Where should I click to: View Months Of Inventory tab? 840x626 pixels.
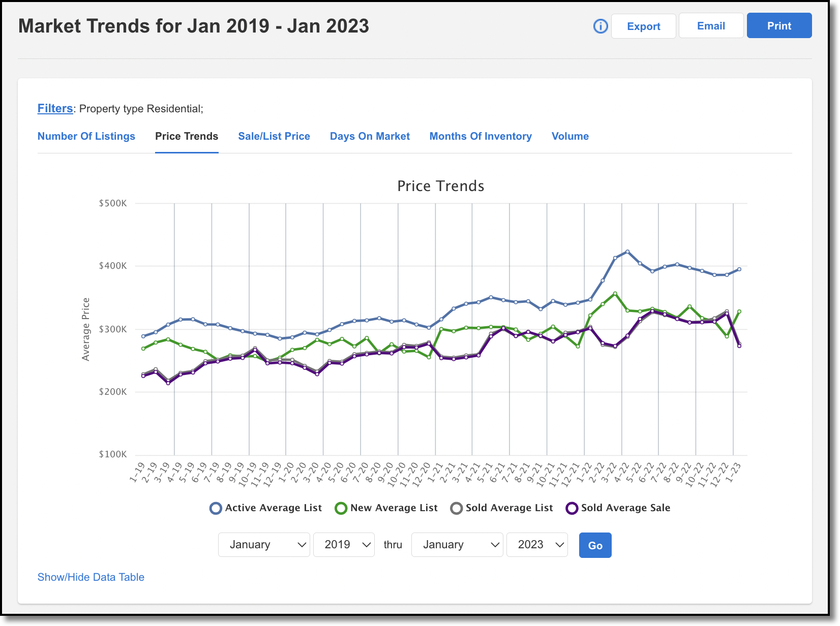tap(481, 136)
